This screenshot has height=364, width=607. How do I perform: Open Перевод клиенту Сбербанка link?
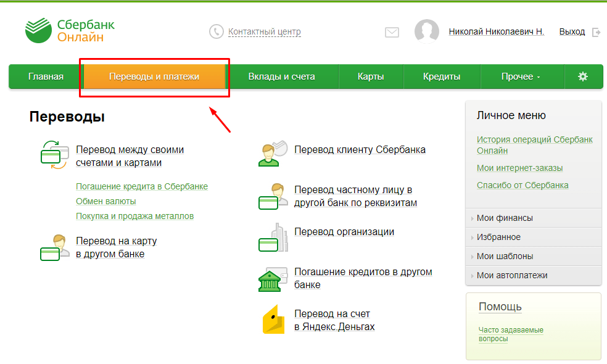point(360,149)
